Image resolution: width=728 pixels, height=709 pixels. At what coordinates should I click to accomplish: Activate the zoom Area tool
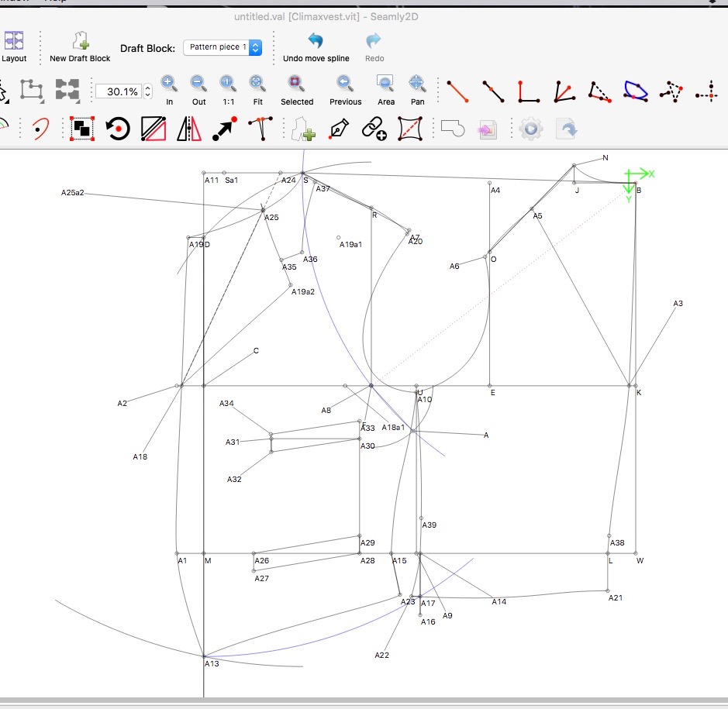click(385, 84)
